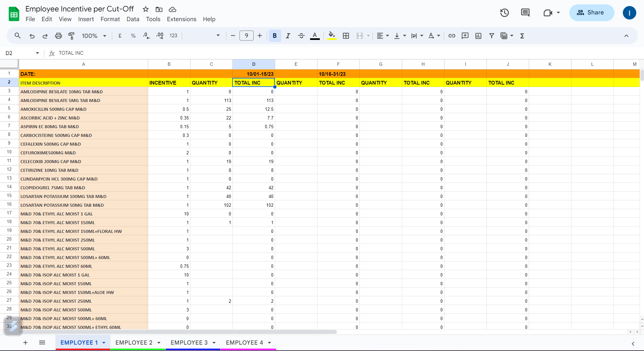Image resolution: width=644 pixels, height=351 pixels.
Task: Click the Create a filter icon
Action: click(491, 36)
